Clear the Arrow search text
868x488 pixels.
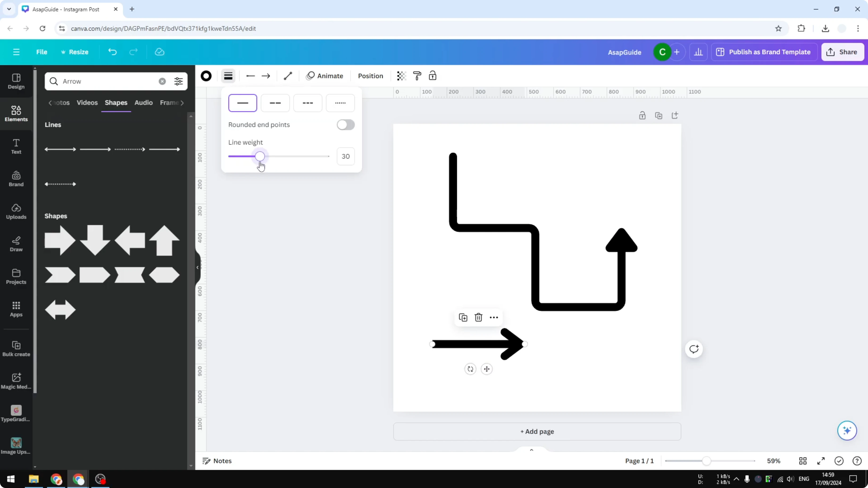(x=162, y=81)
